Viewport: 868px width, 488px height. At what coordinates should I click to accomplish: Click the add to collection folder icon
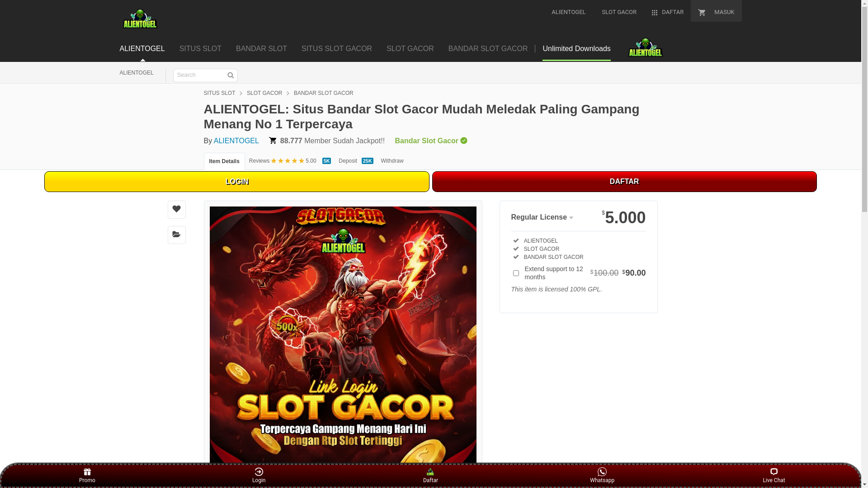(176, 235)
